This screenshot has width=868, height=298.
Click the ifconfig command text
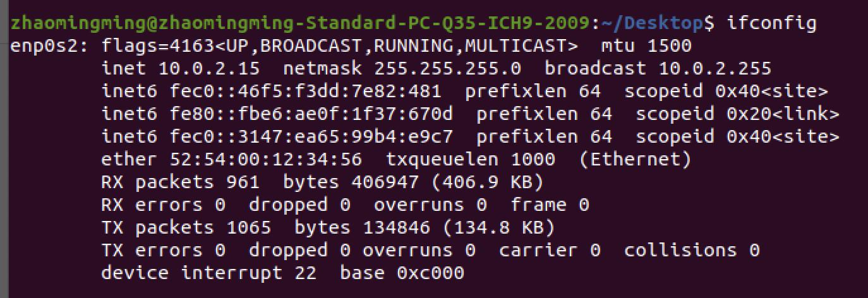771,23
